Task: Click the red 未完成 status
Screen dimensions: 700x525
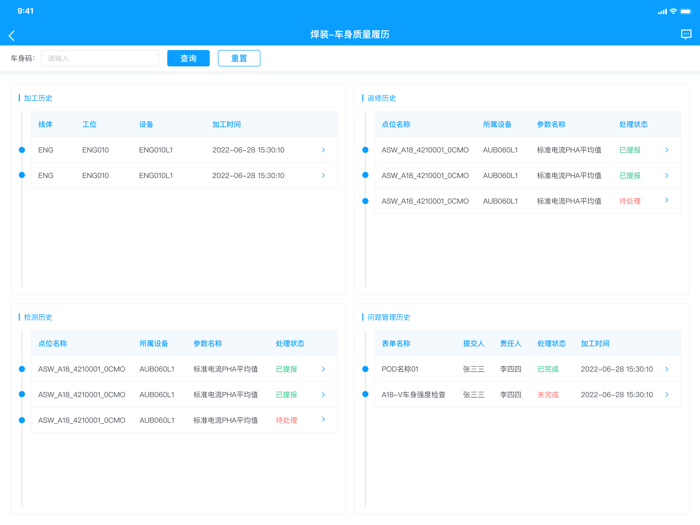Action: pyautogui.click(x=548, y=395)
